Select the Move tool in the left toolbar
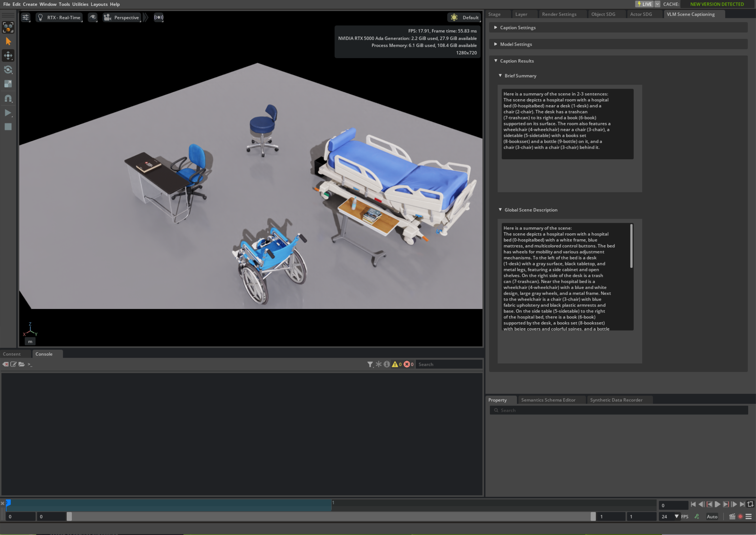The image size is (756, 535). click(8, 55)
